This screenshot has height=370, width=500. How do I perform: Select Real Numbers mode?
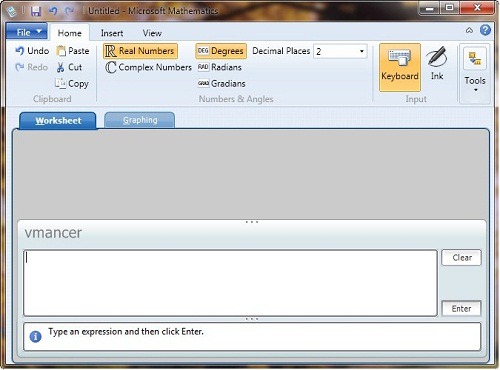click(140, 51)
